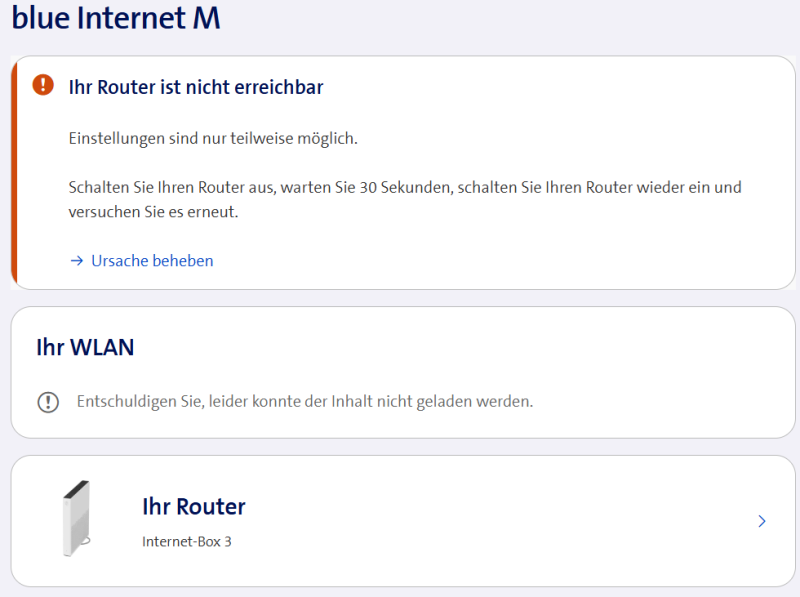Click the Internet-Box 3 label
Image resolution: width=800 pixels, height=597 pixels.
pos(187,542)
